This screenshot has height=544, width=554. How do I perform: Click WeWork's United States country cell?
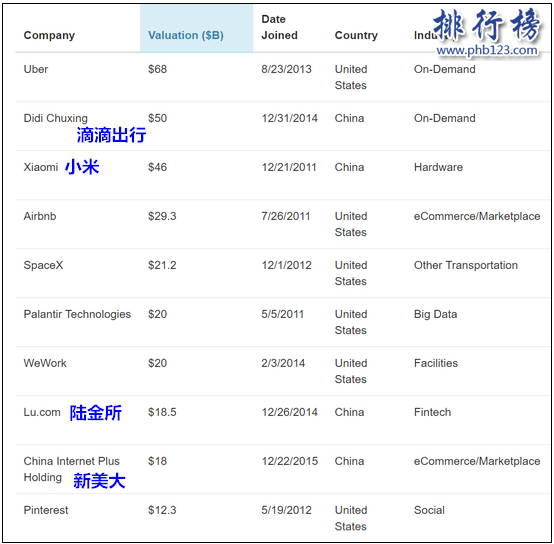(351, 371)
